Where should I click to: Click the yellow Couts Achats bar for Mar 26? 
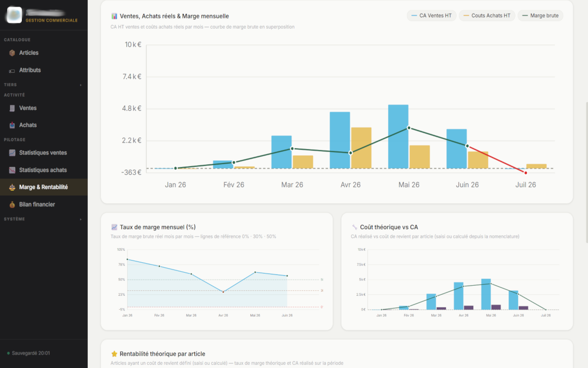coord(303,162)
